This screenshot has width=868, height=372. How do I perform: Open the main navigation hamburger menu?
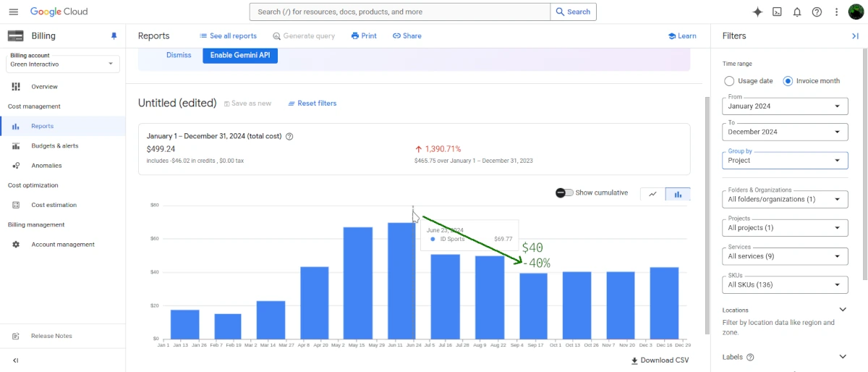click(x=13, y=12)
